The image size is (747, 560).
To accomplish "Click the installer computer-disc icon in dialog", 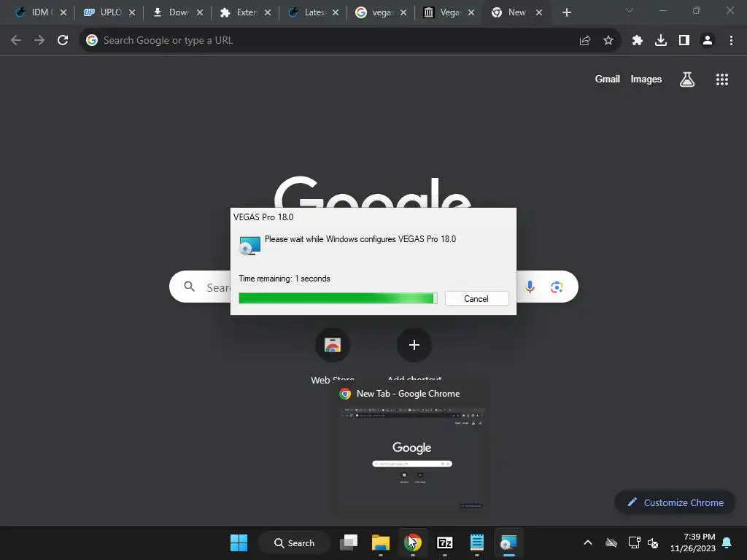I will tap(249, 245).
